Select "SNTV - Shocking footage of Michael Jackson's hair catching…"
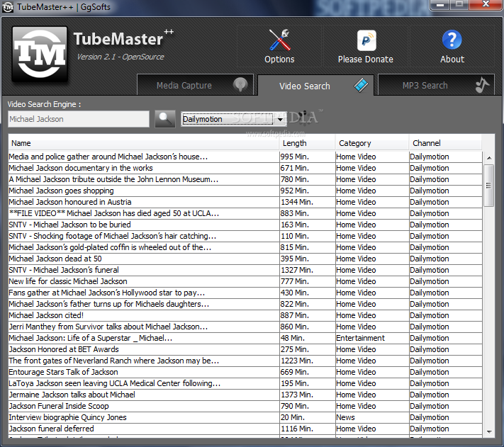 [x=245, y=236]
